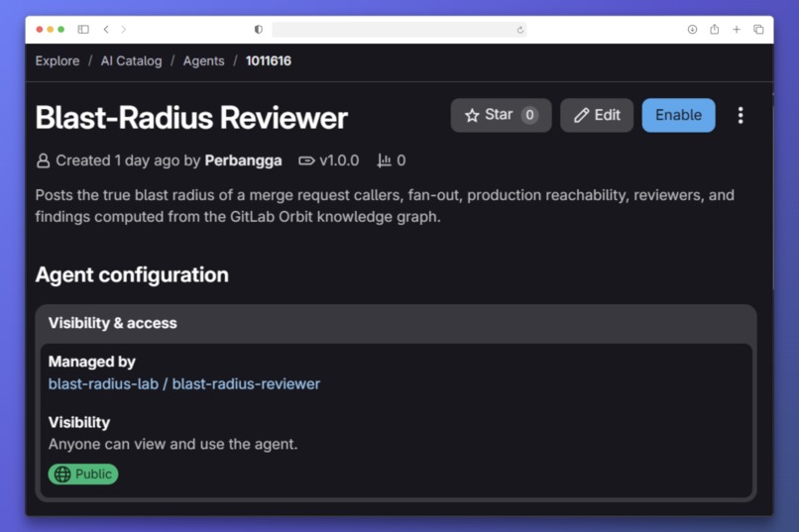Go back with the browser back arrow
The height and width of the screenshot is (532, 799).
click(x=106, y=30)
